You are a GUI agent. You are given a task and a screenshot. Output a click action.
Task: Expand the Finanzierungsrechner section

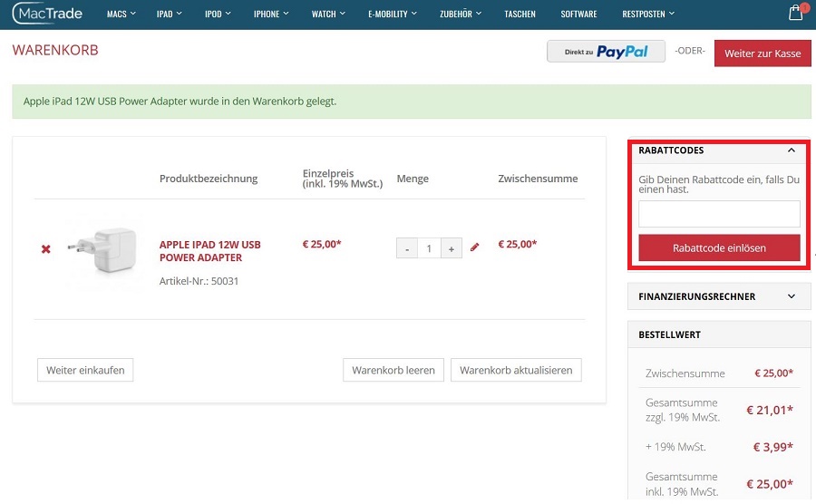click(719, 296)
